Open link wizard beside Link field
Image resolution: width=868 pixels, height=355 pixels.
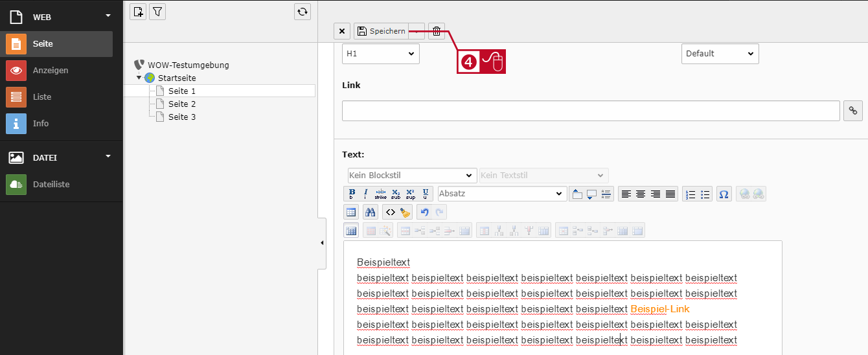853,111
